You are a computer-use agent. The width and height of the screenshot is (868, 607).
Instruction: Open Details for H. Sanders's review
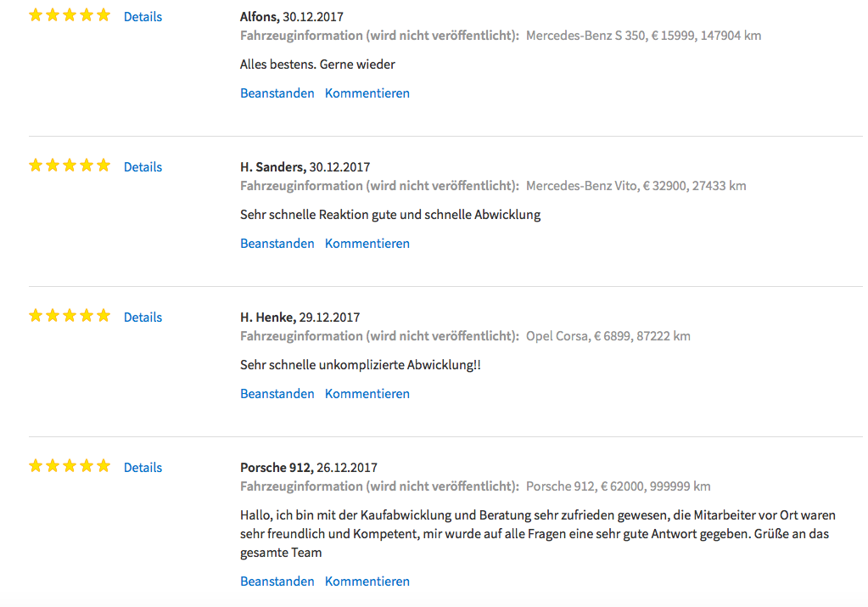(143, 166)
